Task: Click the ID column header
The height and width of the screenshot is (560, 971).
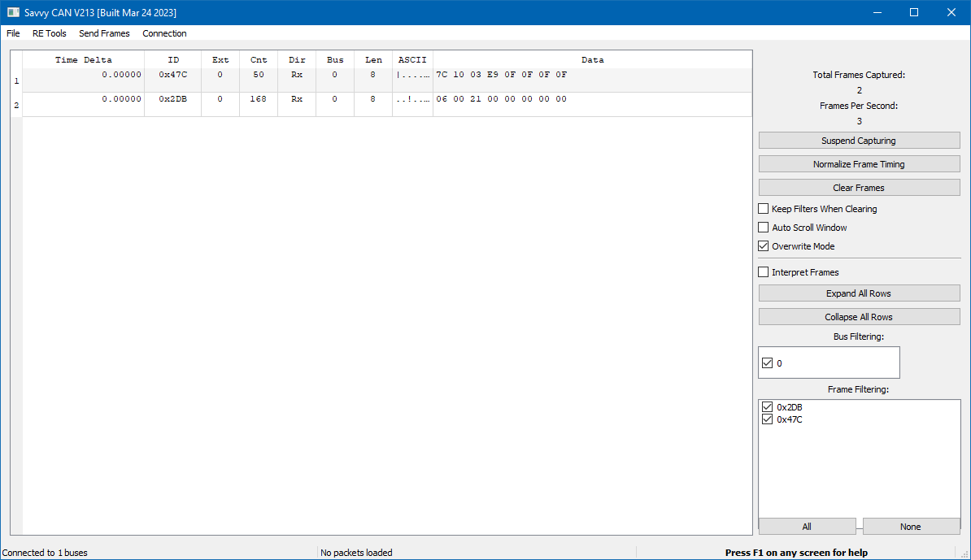Action: coord(173,60)
